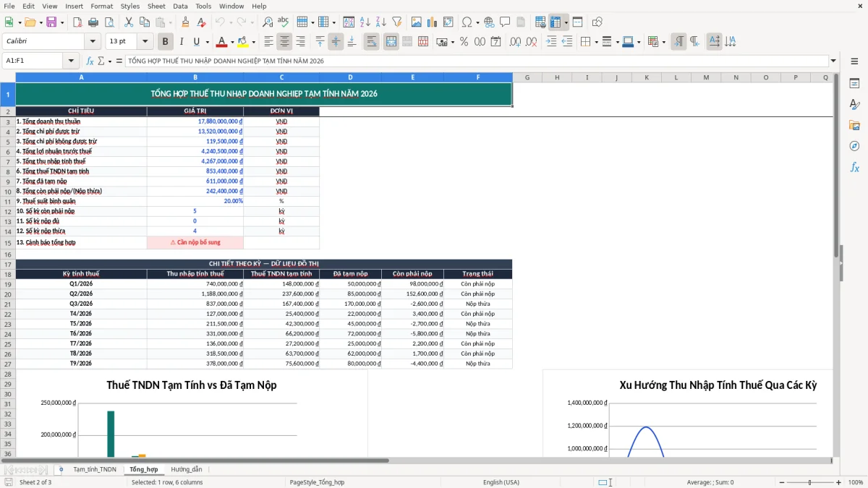Activate the Clone Formatting paintbrush
The height and width of the screenshot is (488, 868).
click(x=186, y=22)
